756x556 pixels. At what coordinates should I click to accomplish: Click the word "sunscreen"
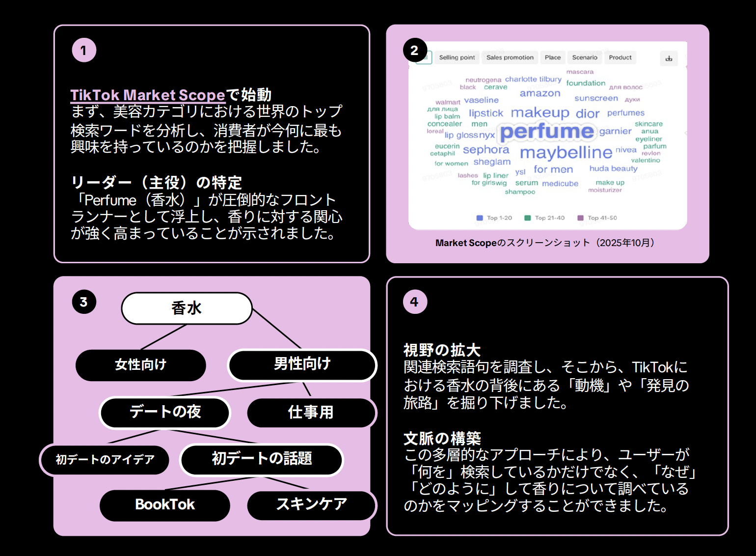pyautogui.click(x=596, y=98)
